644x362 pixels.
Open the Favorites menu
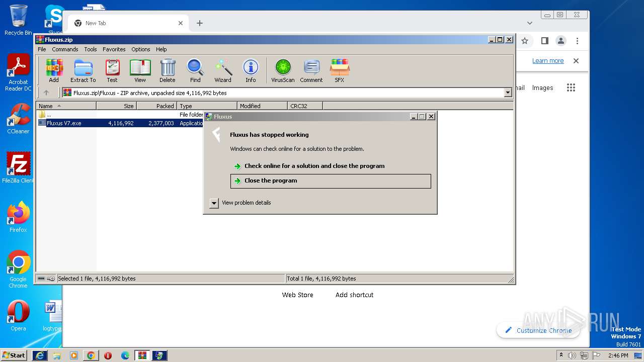[114, 49]
